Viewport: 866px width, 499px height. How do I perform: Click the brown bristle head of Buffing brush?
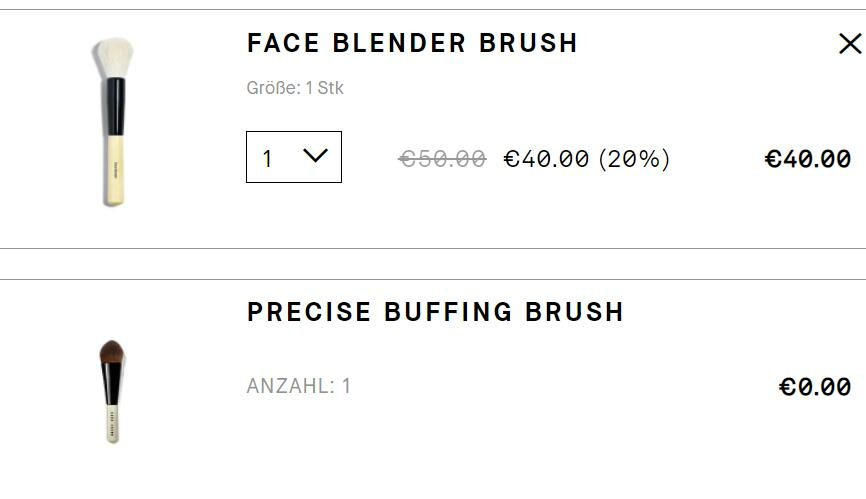point(112,352)
